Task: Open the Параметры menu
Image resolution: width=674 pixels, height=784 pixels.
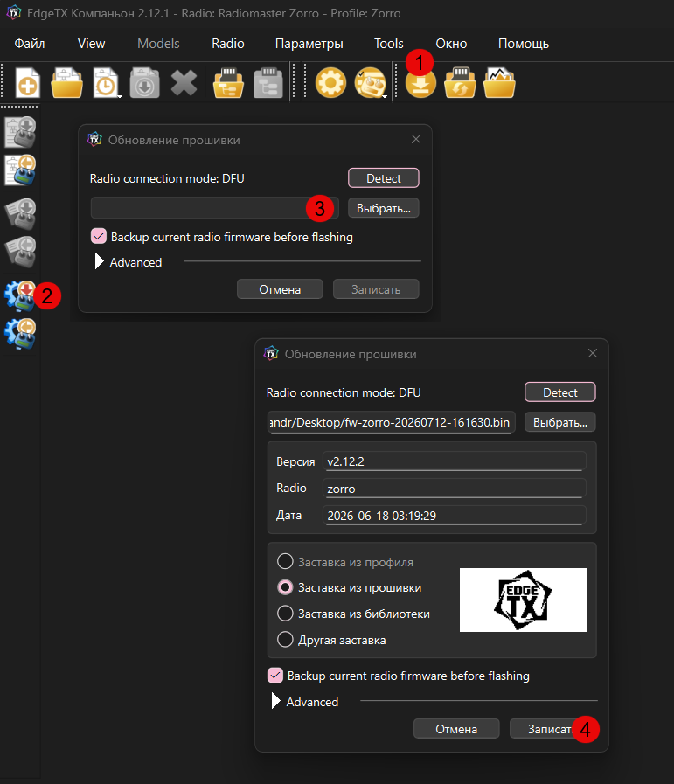Action: [x=309, y=44]
